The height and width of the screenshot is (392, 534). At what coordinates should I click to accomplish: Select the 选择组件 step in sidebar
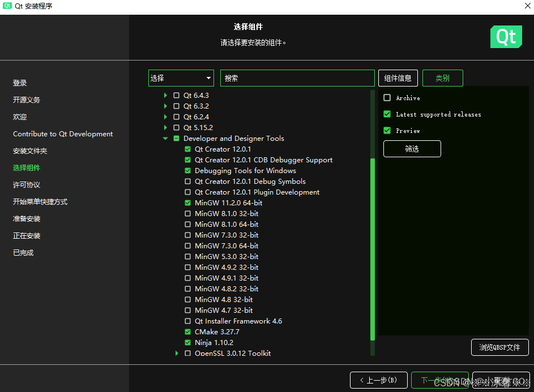[x=27, y=168]
